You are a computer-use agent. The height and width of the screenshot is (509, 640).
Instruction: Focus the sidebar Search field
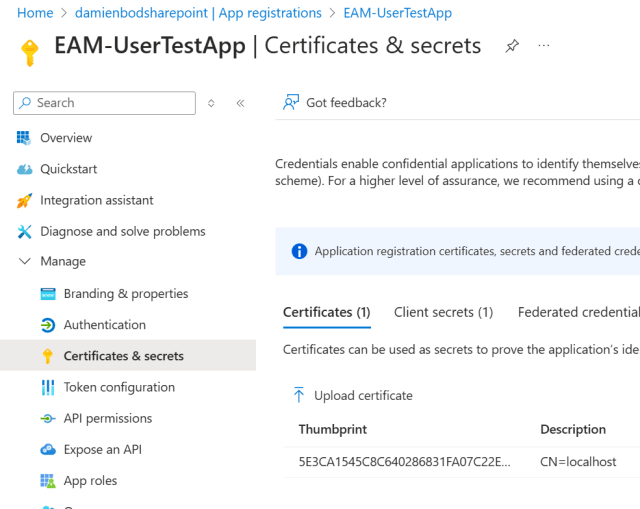pos(104,103)
